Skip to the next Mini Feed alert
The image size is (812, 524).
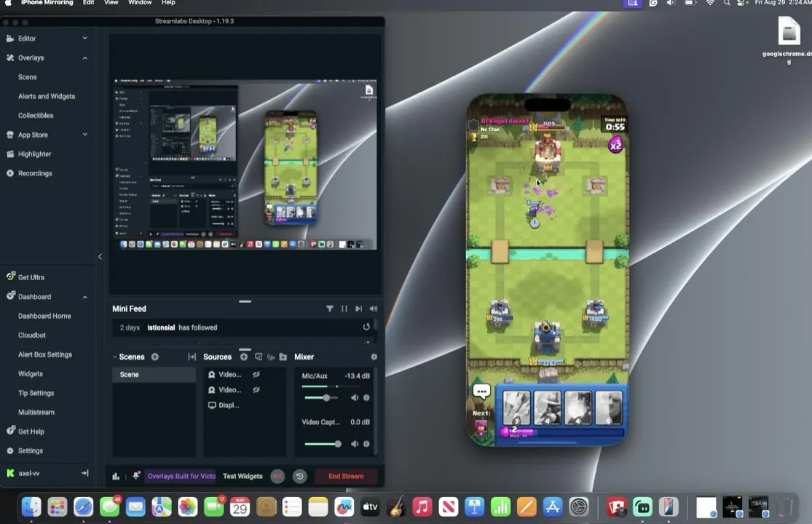tap(359, 309)
